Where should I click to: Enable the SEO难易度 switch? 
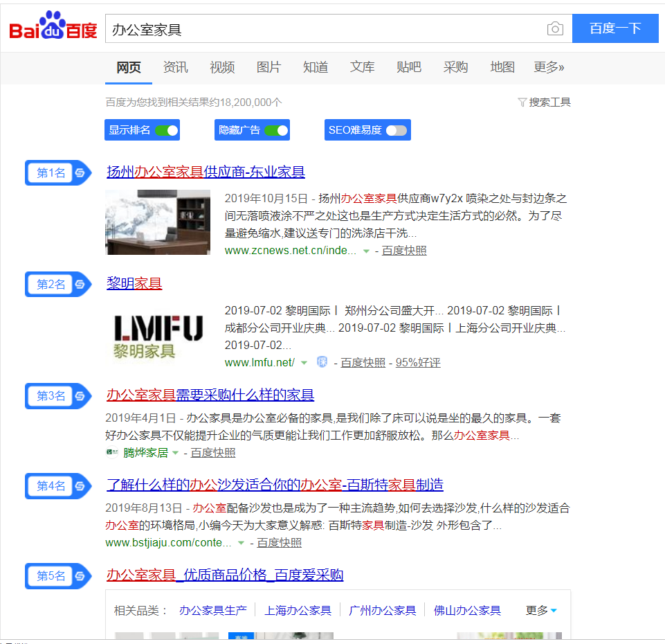[x=397, y=130]
